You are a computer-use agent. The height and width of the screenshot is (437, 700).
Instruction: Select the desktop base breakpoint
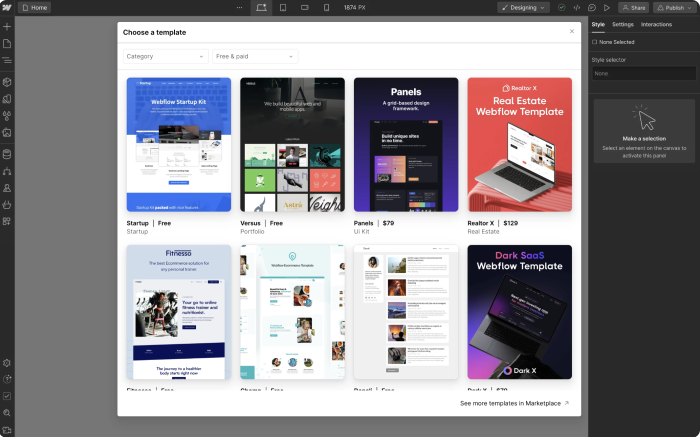click(261, 8)
